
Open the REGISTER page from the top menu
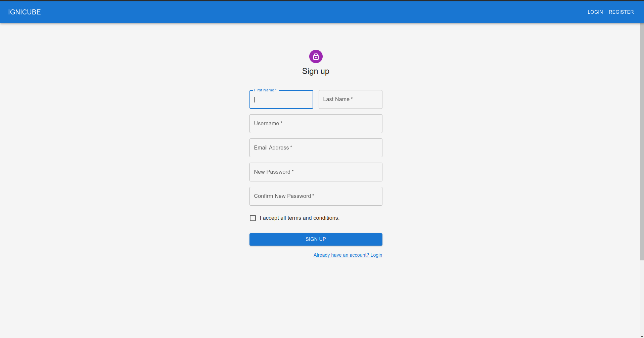pyautogui.click(x=621, y=12)
